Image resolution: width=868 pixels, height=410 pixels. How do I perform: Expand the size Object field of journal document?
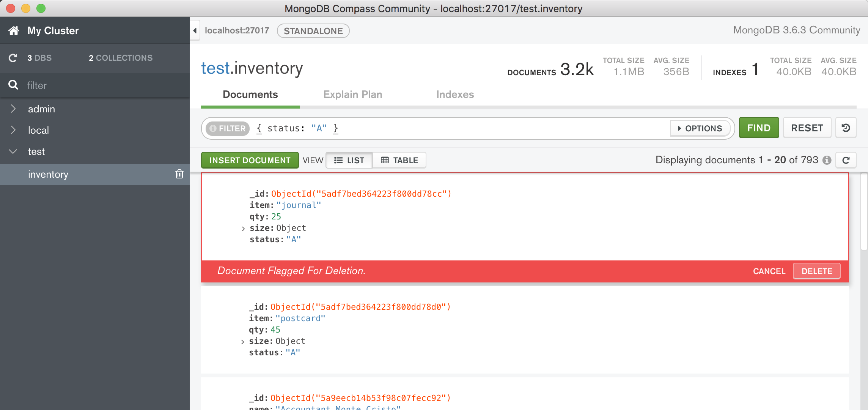coord(243,228)
